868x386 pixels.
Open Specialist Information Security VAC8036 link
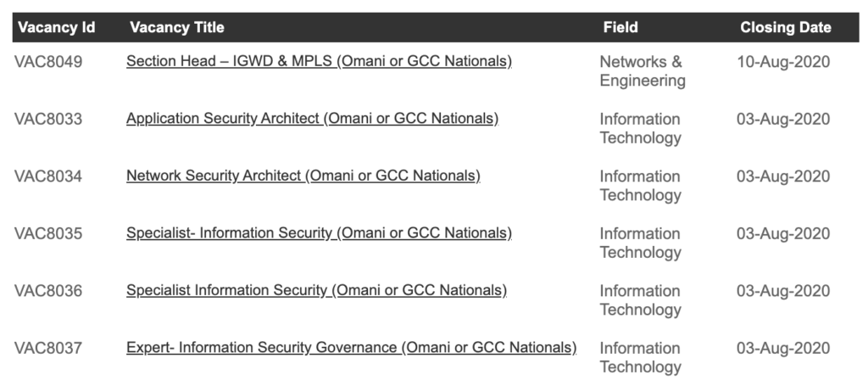[316, 291]
